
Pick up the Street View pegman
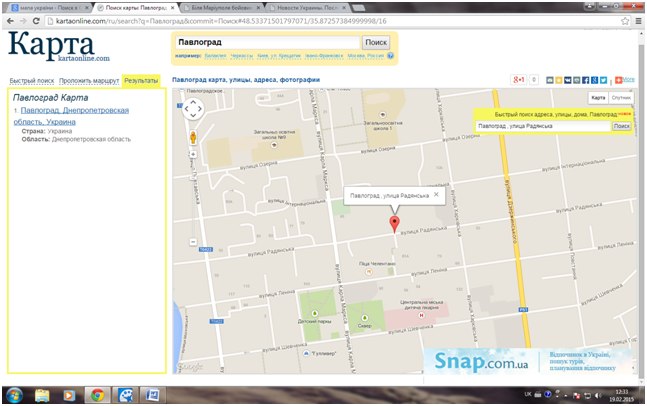[x=193, y=137]
